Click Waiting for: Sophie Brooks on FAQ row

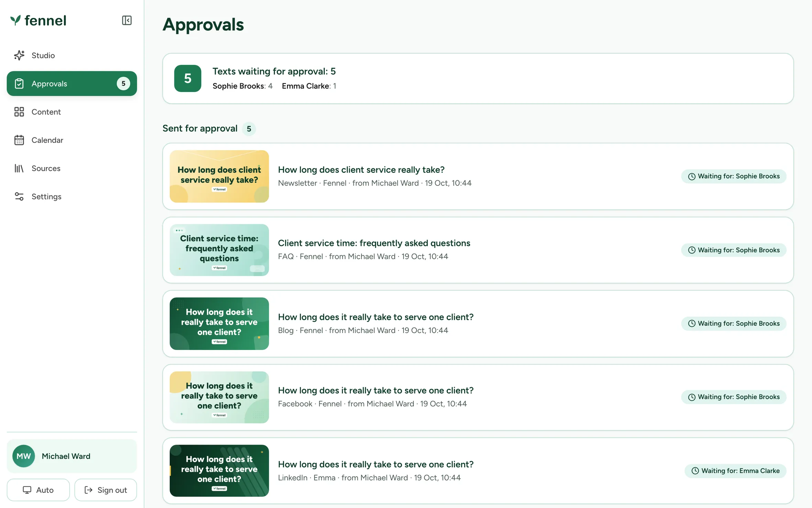734,250
